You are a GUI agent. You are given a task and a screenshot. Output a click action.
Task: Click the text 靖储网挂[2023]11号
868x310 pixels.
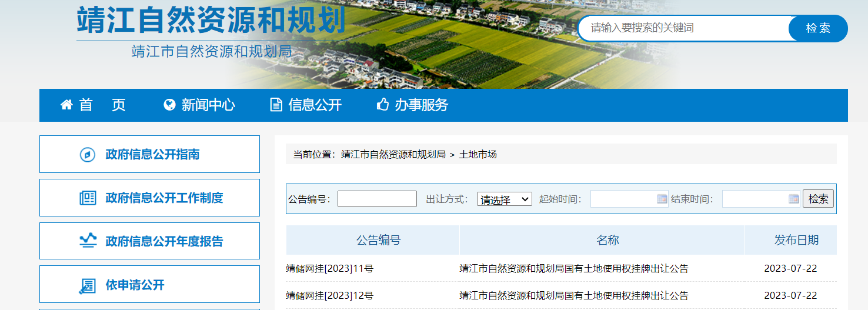330,269
